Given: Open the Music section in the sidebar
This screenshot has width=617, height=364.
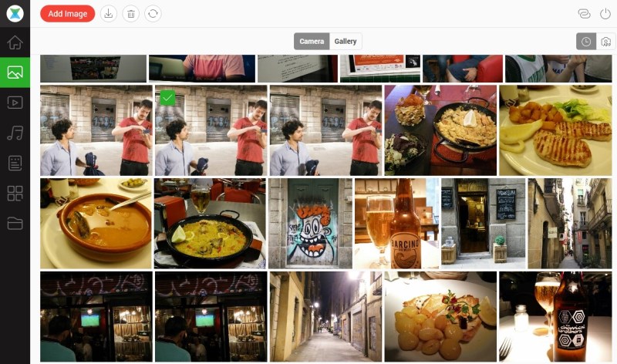Looking at the screenshot, I should [x=15, y=133].
